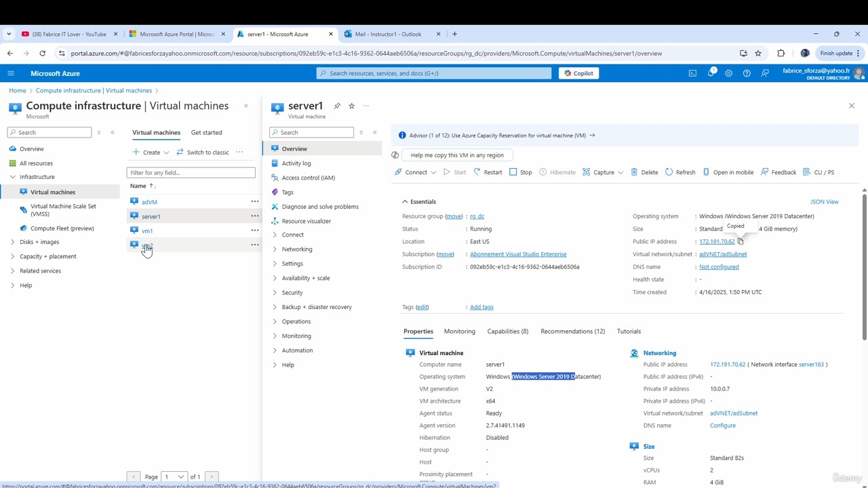The image size is (868, 488).
Task: Click Help me copy this VM button
Action: [x=457, y=155]
